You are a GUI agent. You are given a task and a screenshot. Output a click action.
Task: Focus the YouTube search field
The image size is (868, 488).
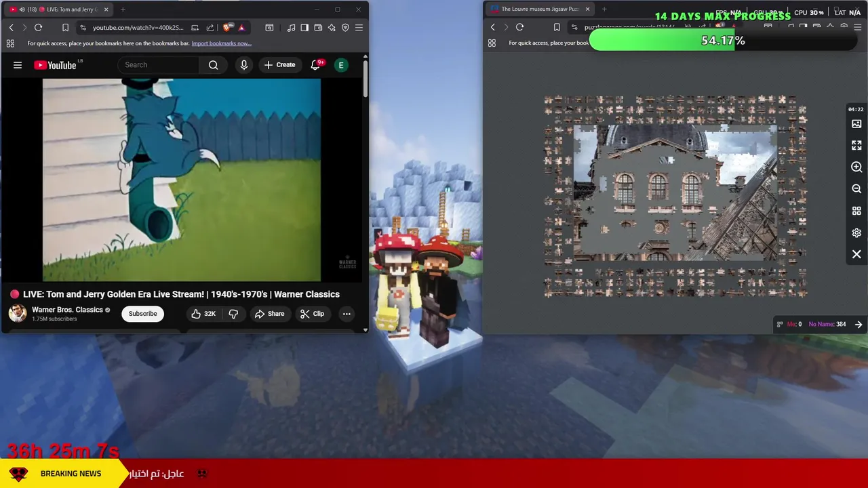[159, 65]
